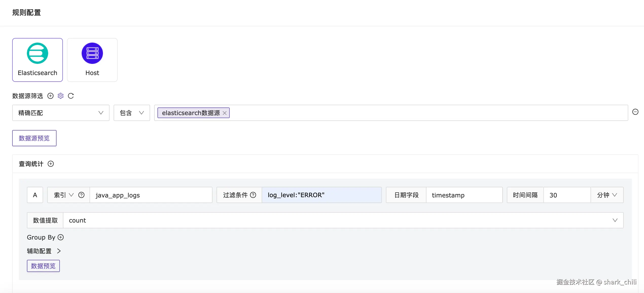Click the 数据源预览 button
The width and height of the screenshot is (644, 293).
[34, 138]
